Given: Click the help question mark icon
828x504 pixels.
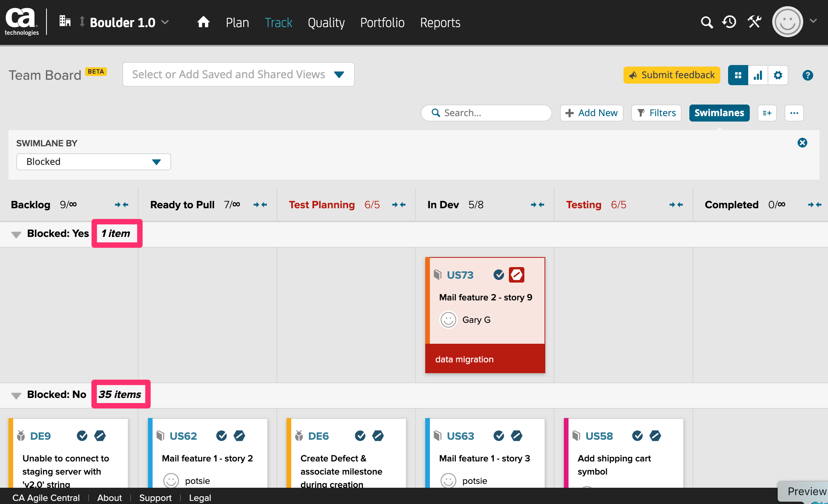Looking at the screenshot, I should tap(807, 75).
